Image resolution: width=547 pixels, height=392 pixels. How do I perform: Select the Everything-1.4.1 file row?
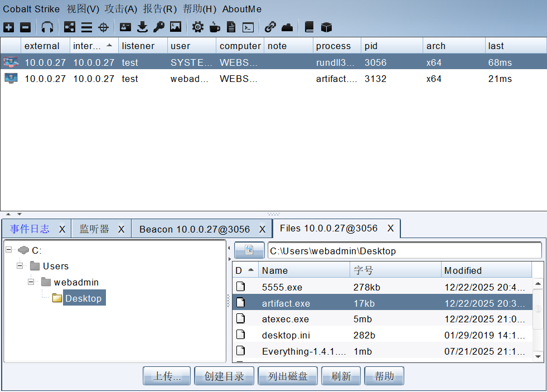(383, 351)
